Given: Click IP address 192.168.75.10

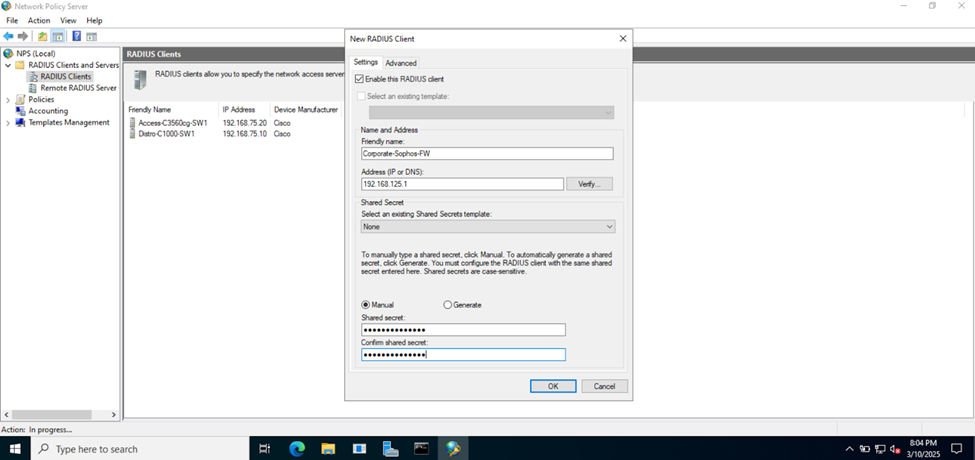Looking at the screenshot, I should coord(244,134).
